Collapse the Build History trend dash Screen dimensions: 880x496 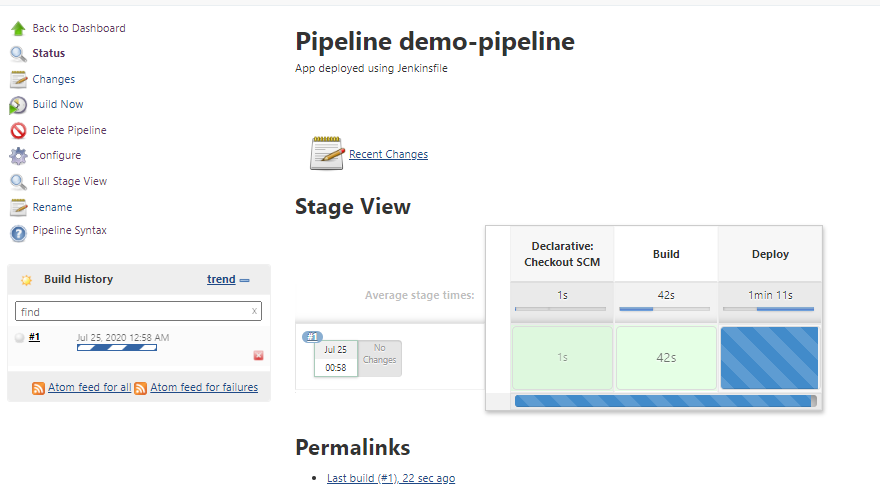pyautogui.click(x=245, y=280)
